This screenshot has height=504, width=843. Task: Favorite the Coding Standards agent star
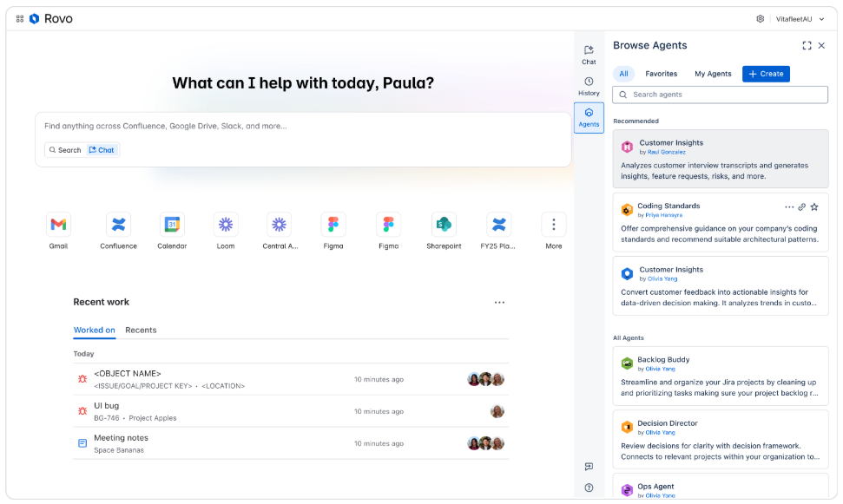coord(814,206)
